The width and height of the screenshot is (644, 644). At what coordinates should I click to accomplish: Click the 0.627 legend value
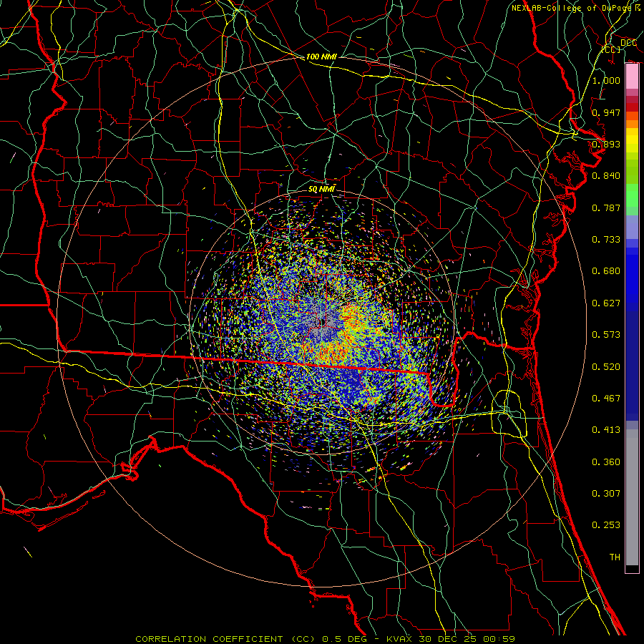pyautogui.click(x=606, y=303)
